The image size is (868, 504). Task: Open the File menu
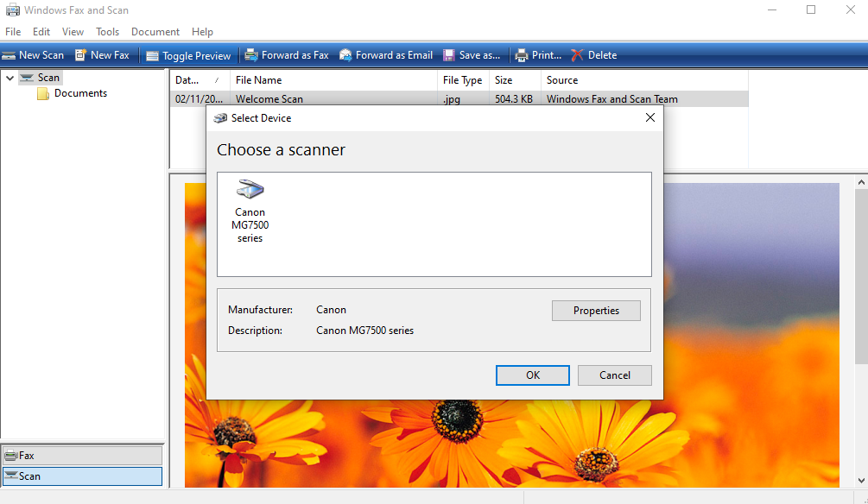click(x=13, y=32)
